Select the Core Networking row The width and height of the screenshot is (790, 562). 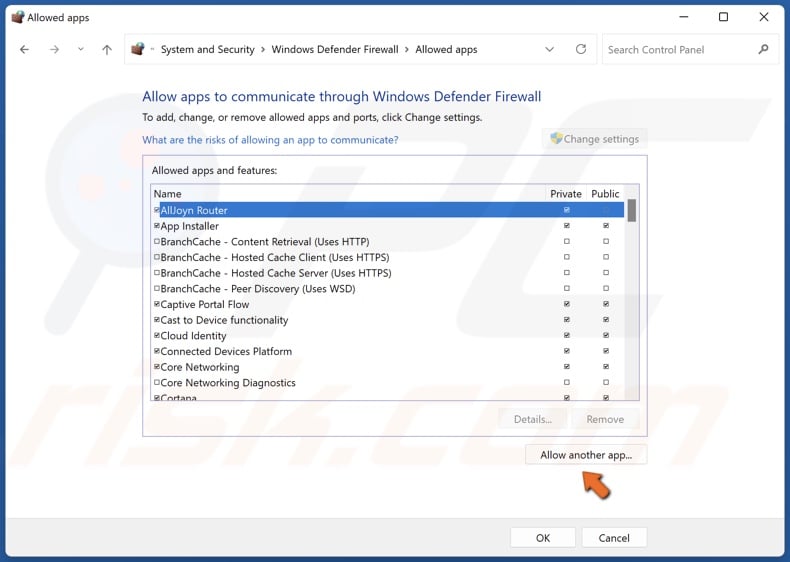[388, 366]
